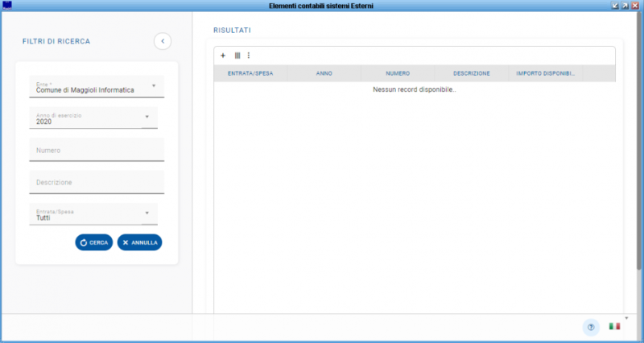Open the column chooser icon in results toolbar
This screenshot has height=343, width=644.
coord(237,56)
